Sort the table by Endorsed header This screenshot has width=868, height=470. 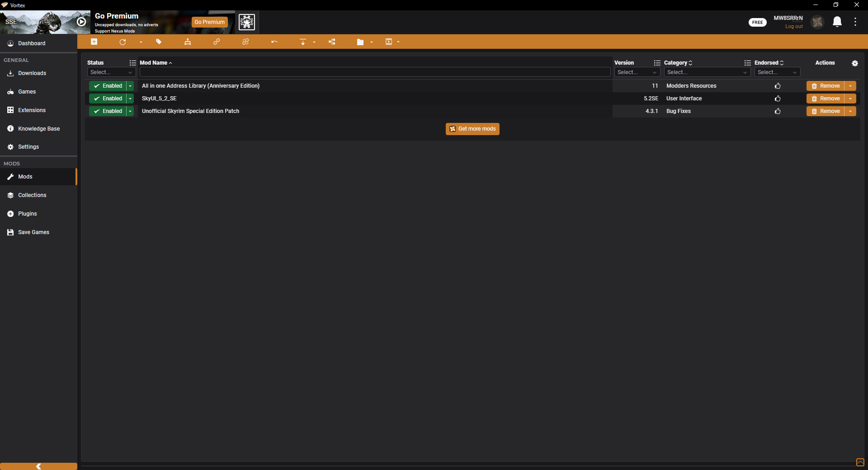[769, 63]
